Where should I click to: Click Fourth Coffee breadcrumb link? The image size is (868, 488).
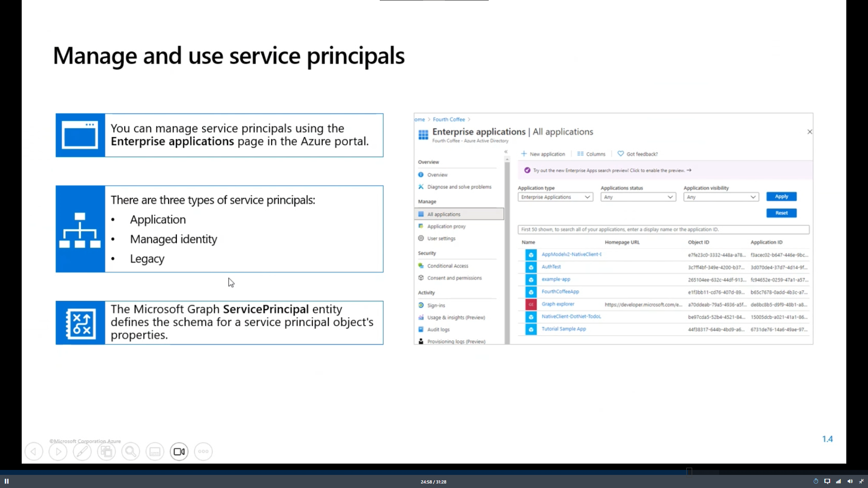pos(448,120)
